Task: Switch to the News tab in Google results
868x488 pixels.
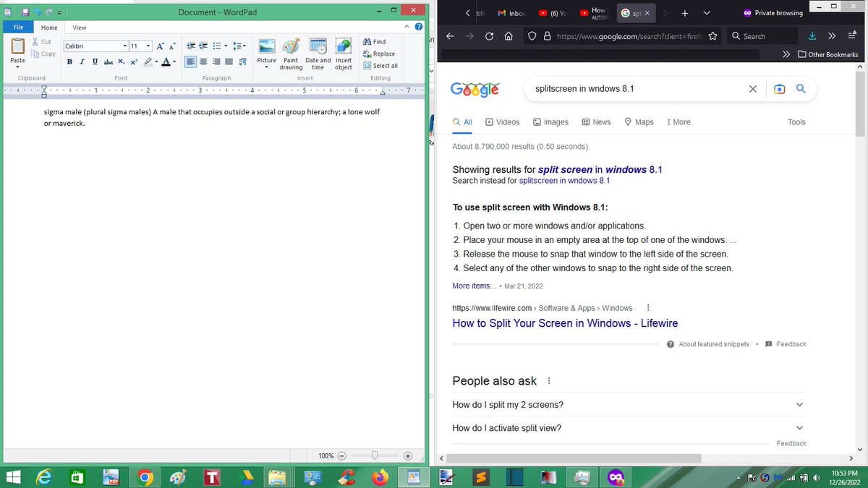Action: pyautogui.click(x=596, y=122)
